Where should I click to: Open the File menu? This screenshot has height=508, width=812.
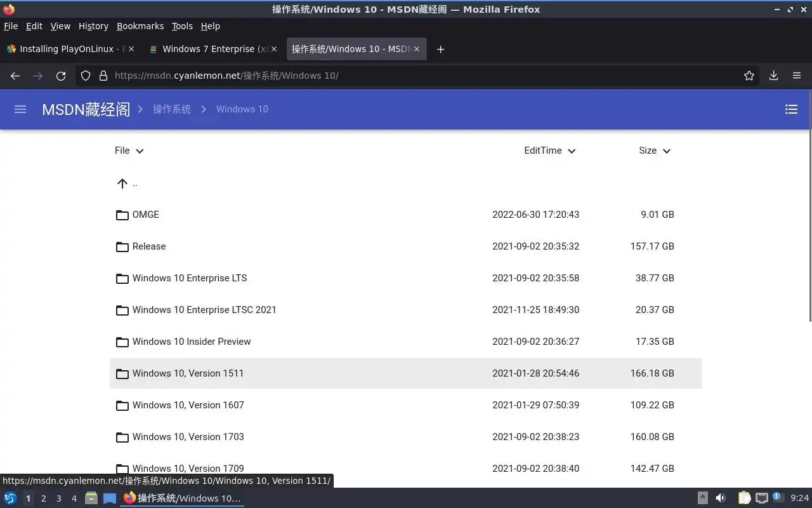point(11,26)
